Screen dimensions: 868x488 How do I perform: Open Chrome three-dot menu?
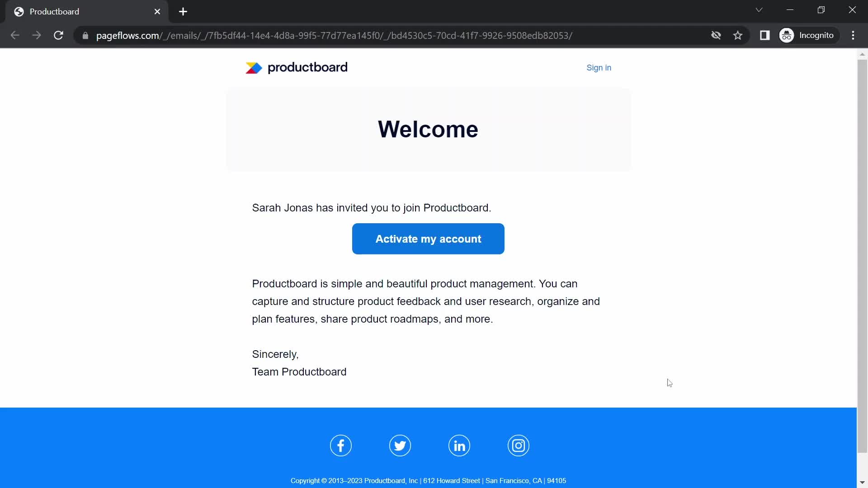pyautogui.click(x=853, y=35)
